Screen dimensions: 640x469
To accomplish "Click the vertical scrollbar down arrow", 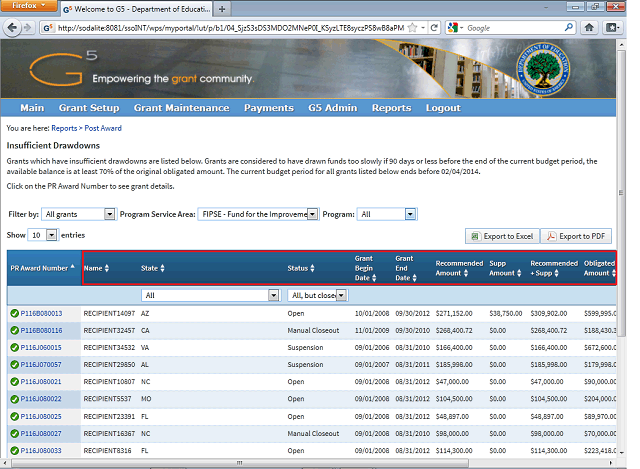I will [x=621, y=452].
